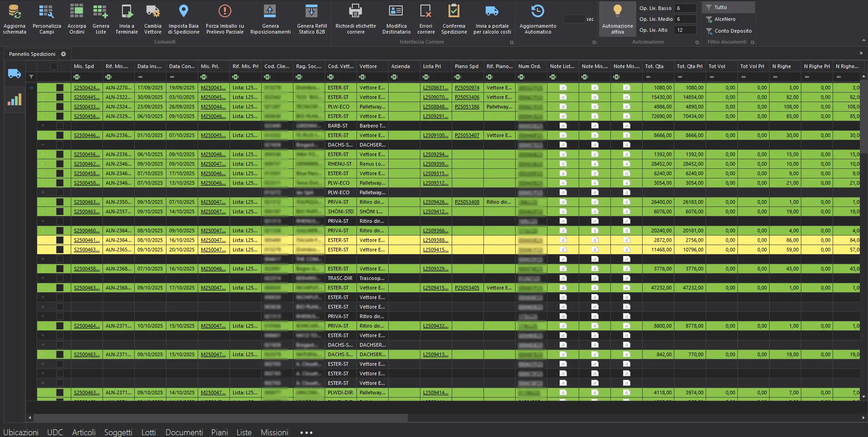Disable the Automazione attiva toggle
868x437 pixels.
click(617, 18)
